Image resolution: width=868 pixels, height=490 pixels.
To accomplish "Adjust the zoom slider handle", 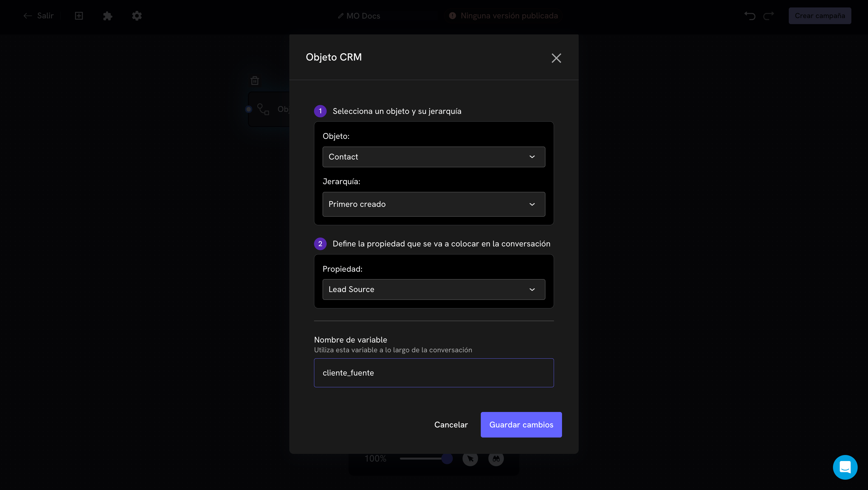I will 447,458.
